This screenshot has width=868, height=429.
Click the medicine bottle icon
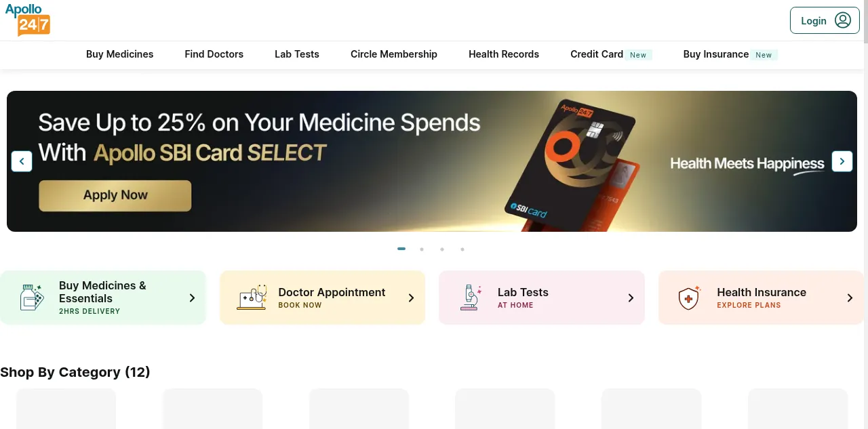point(32,298)
